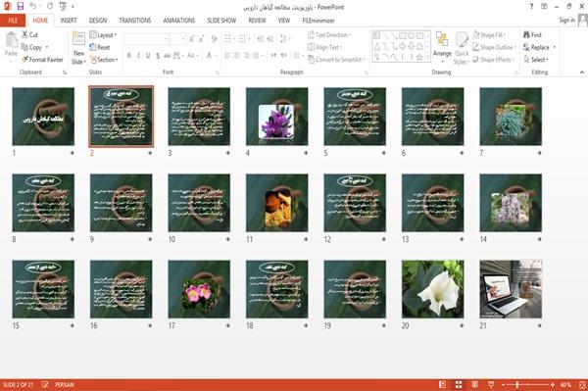Start Slide Show from status bar icon

[x=491, y=384]
